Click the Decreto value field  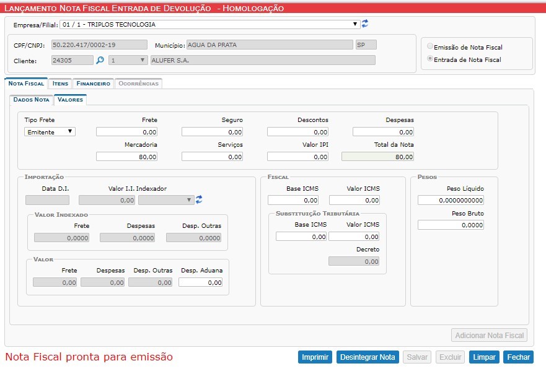click(x=354, y=261)
